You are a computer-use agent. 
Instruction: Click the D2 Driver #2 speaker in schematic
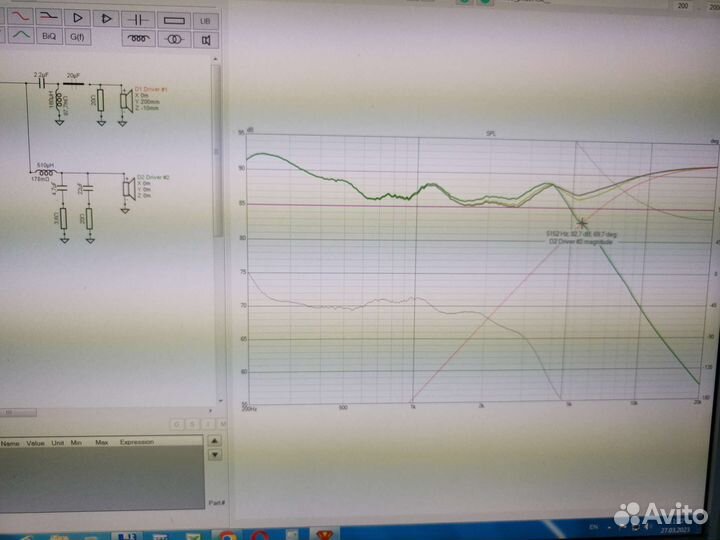126,187
